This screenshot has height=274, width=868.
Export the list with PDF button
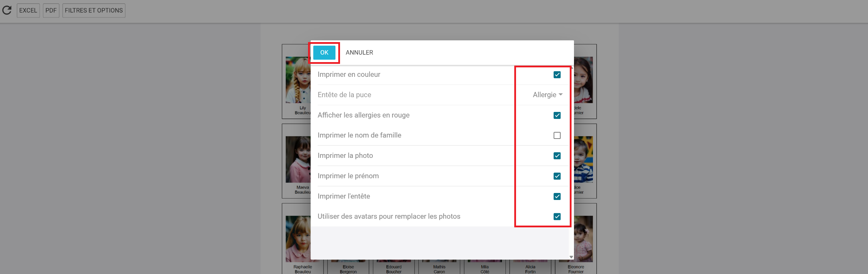(51, 11)
